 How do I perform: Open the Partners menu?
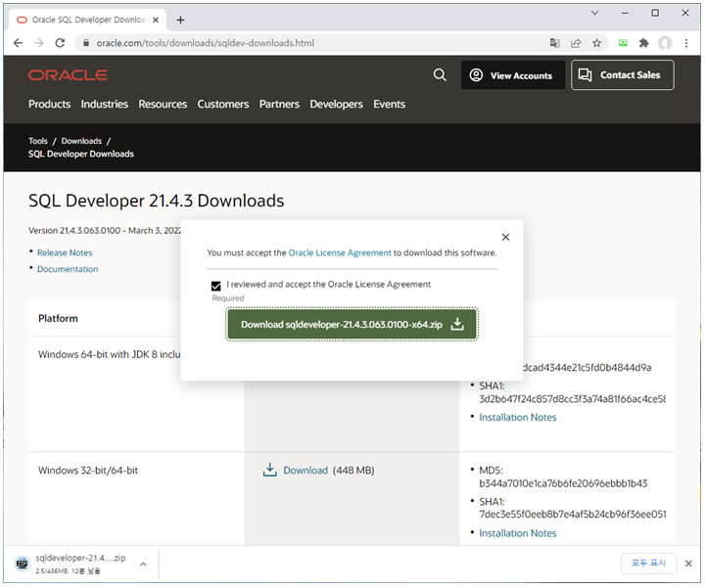[x=279, y=104]
